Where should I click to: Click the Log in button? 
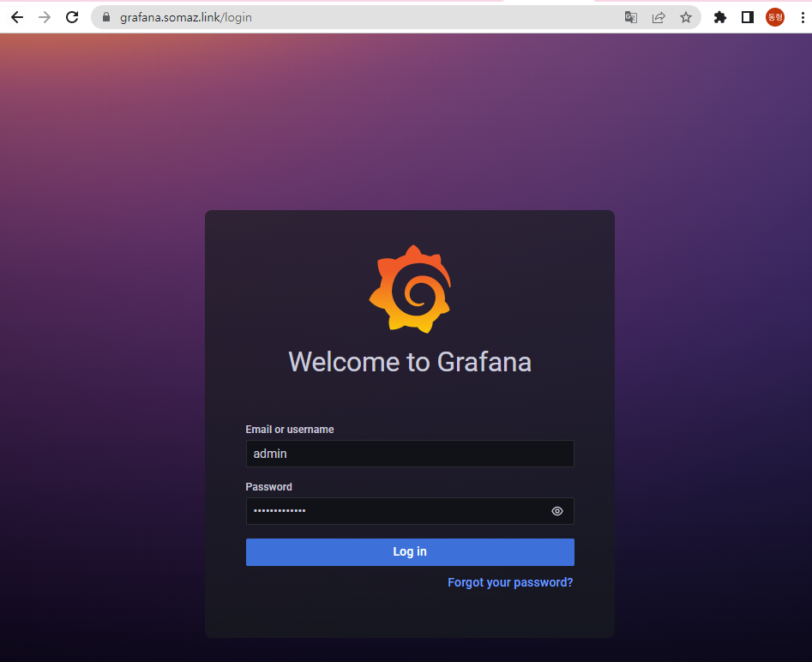pos(410,551)
